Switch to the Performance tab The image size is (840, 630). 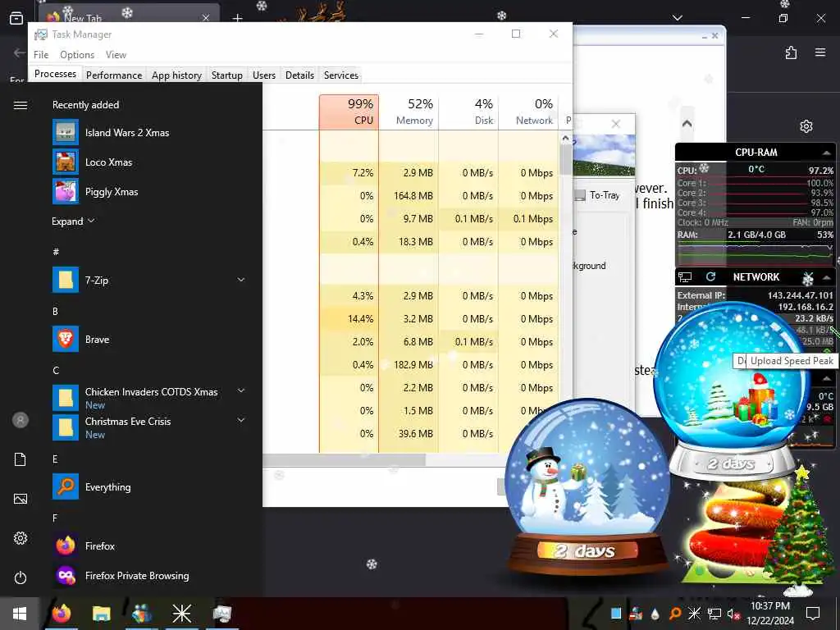(114, 75)
